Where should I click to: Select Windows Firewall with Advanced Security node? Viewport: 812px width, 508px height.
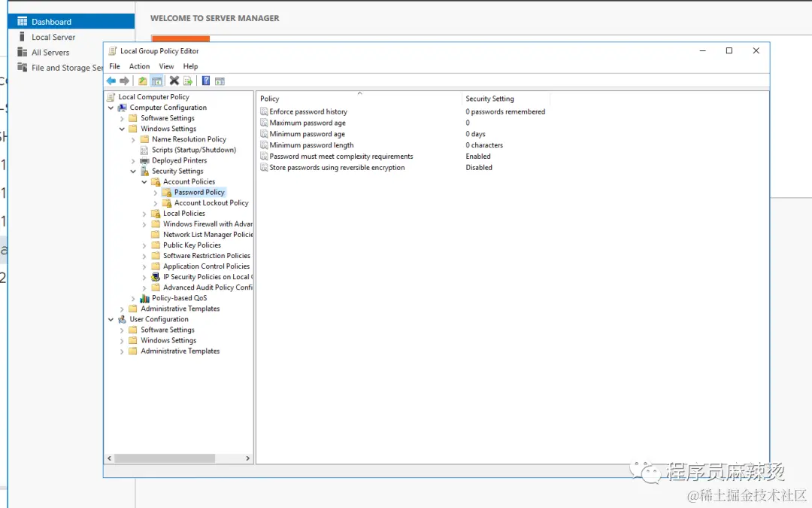[x=208, y=224]
